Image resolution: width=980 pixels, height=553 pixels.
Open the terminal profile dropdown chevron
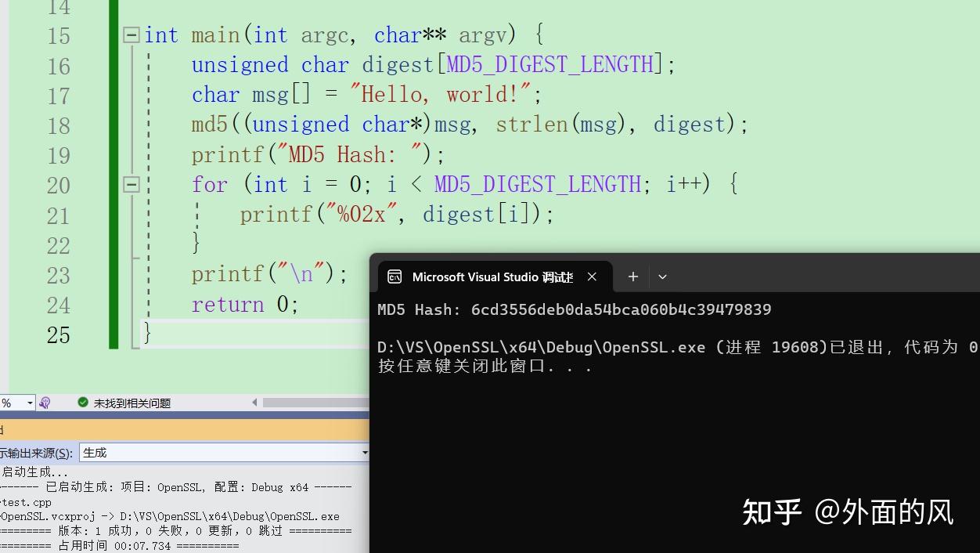662,276
